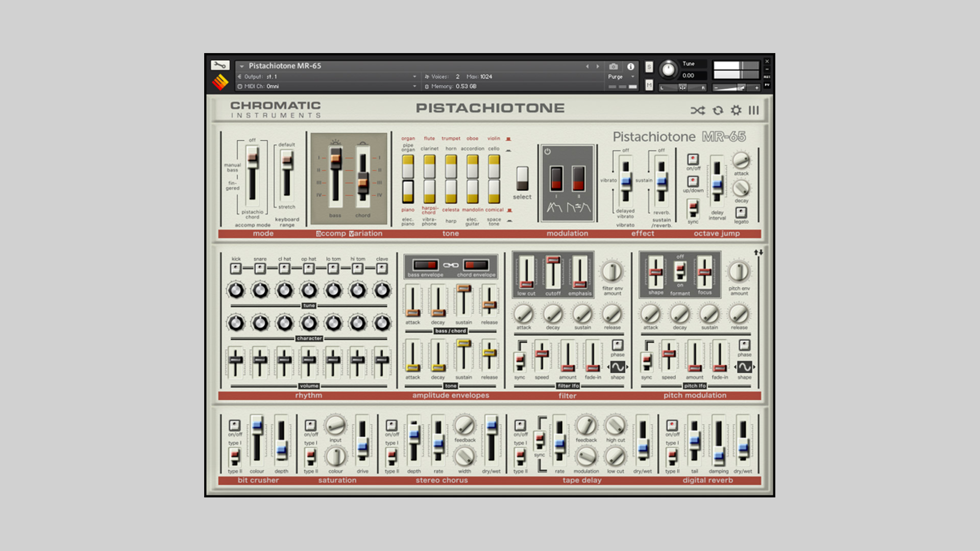Click Max voices 1024 value
Viewport: 980px width, 551px height.
coord(486,77)
